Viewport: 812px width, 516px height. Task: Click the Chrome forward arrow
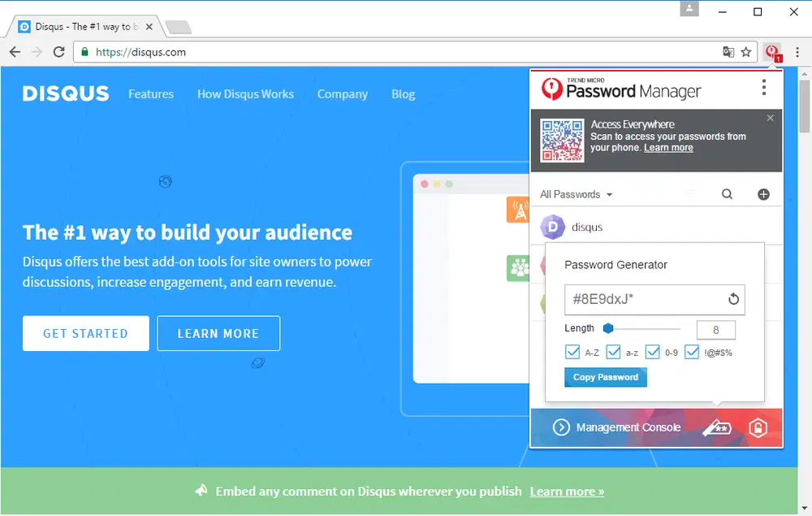[37, 52]
